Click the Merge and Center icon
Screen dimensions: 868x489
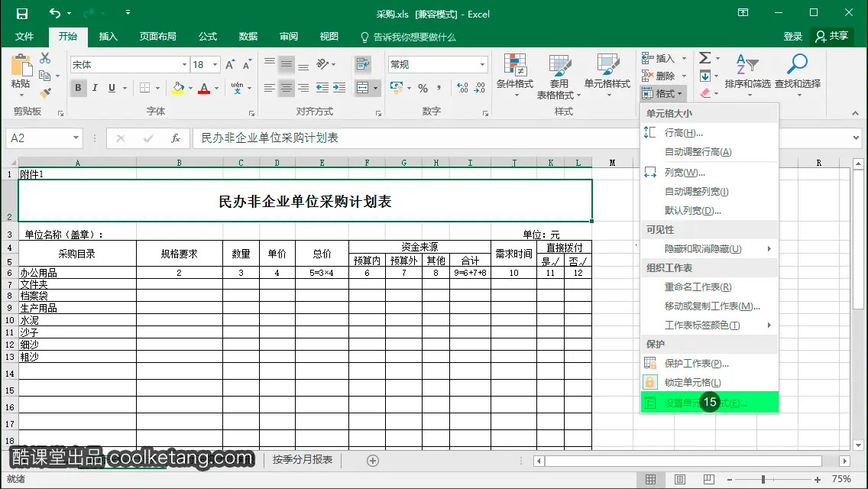363,88
